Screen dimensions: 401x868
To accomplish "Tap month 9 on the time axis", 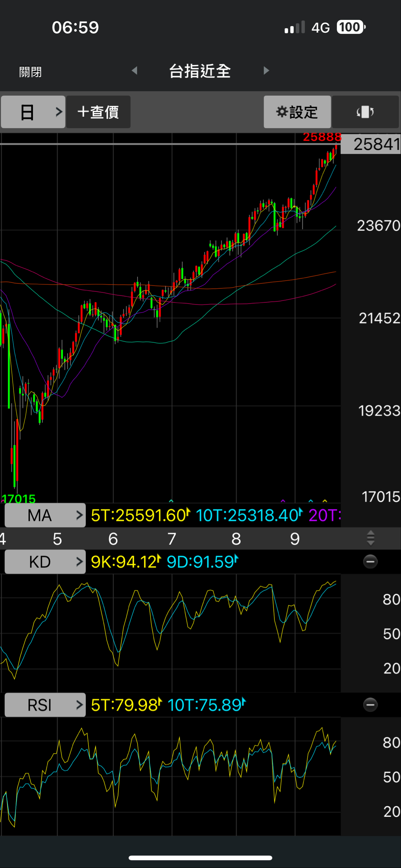I will [x=295, y=539].
